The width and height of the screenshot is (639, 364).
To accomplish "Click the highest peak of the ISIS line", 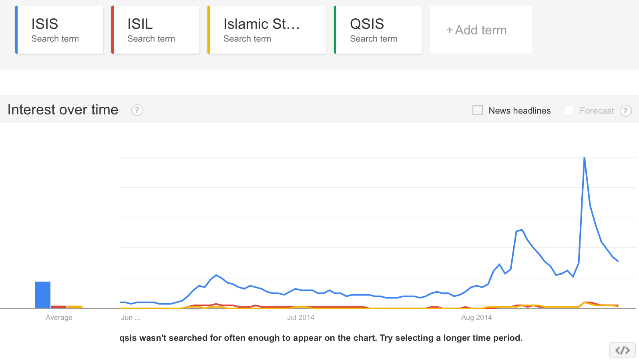I will tap(585, 158).
